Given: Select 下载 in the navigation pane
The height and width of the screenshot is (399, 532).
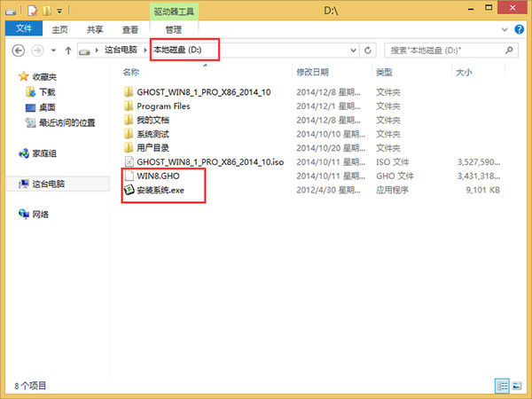Looking at the screenshot, I should [x=46, y=91].
